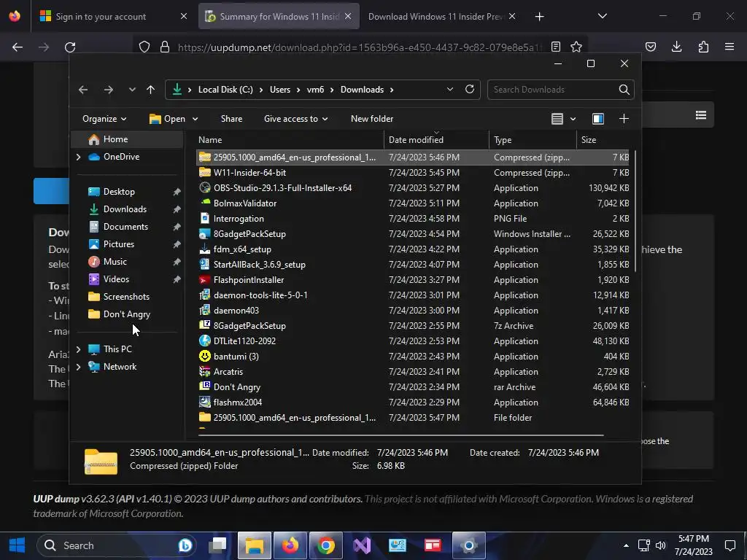Open the Screenshots folder in sidebar
Screen dimensions: 747x560
(126, 297)
